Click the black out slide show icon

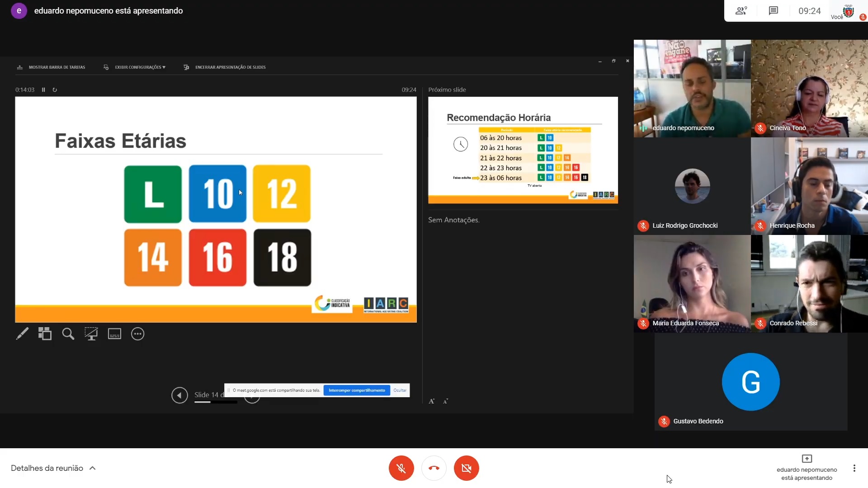(91, 334)
